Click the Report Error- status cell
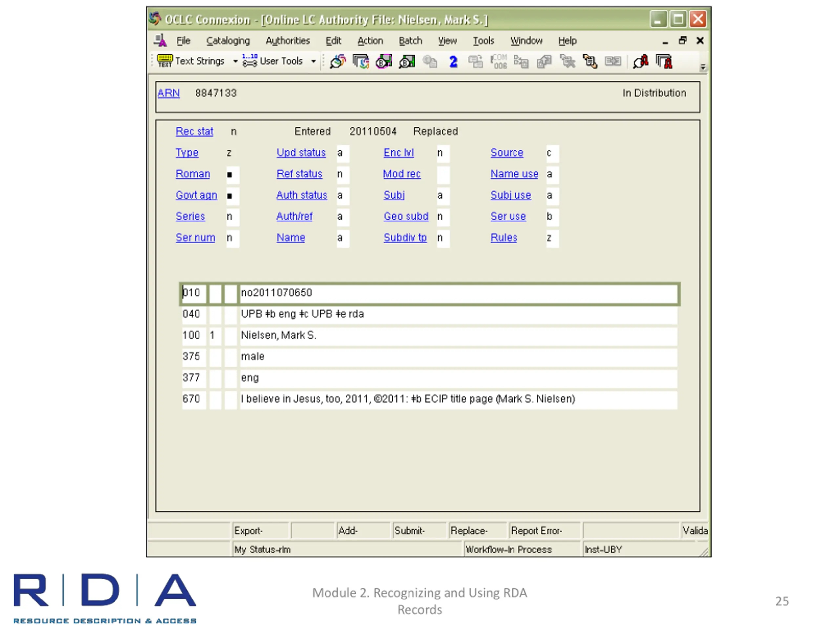This screenshot has width=840, height=630. click(545, 531)
